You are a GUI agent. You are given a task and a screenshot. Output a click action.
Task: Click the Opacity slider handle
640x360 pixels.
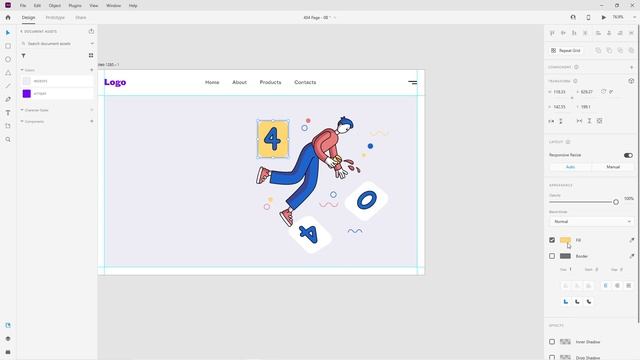click(x=616, y=202)
